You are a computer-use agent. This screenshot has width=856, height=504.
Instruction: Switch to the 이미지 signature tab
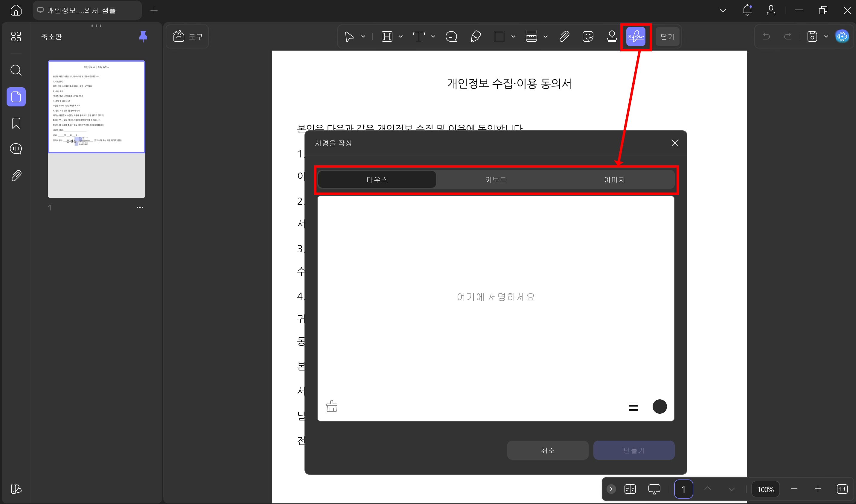click(615, 179)
